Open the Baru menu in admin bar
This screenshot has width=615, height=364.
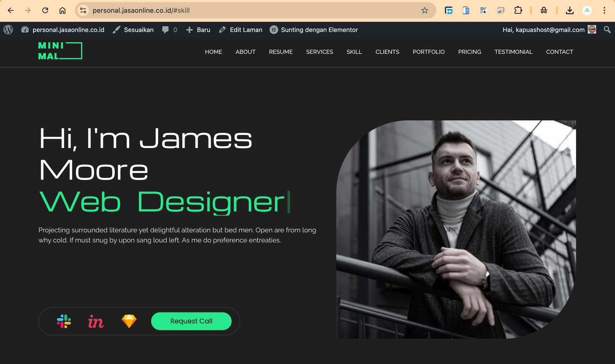tap(198, 29)
